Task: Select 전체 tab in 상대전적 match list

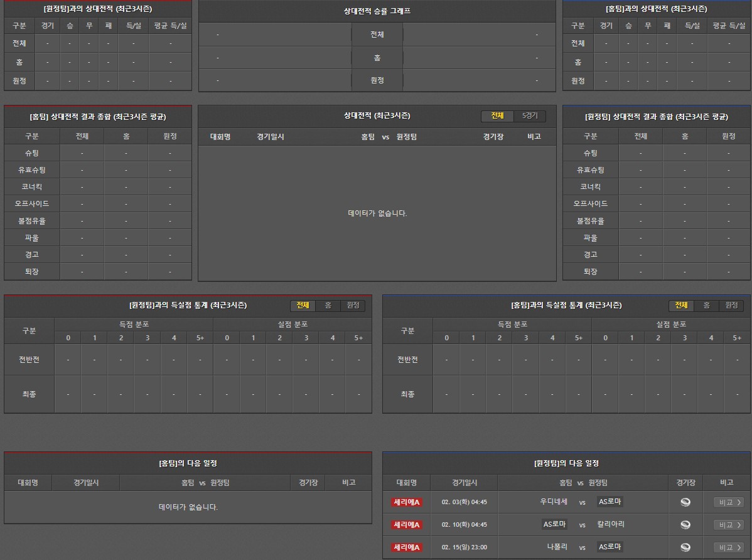Action: point(497,116)
